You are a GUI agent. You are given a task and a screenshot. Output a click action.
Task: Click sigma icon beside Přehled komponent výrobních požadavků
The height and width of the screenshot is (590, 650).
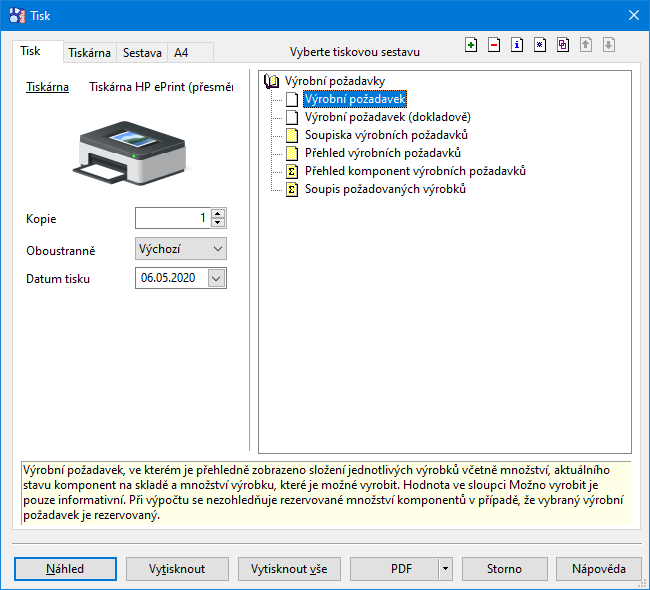292,171
